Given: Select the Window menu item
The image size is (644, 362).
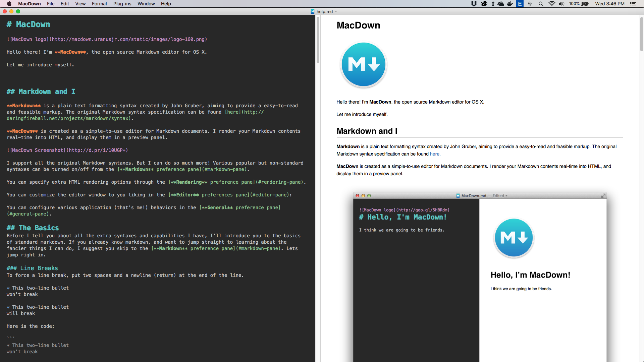Looking at the screenshot, I should pos(145,4).
